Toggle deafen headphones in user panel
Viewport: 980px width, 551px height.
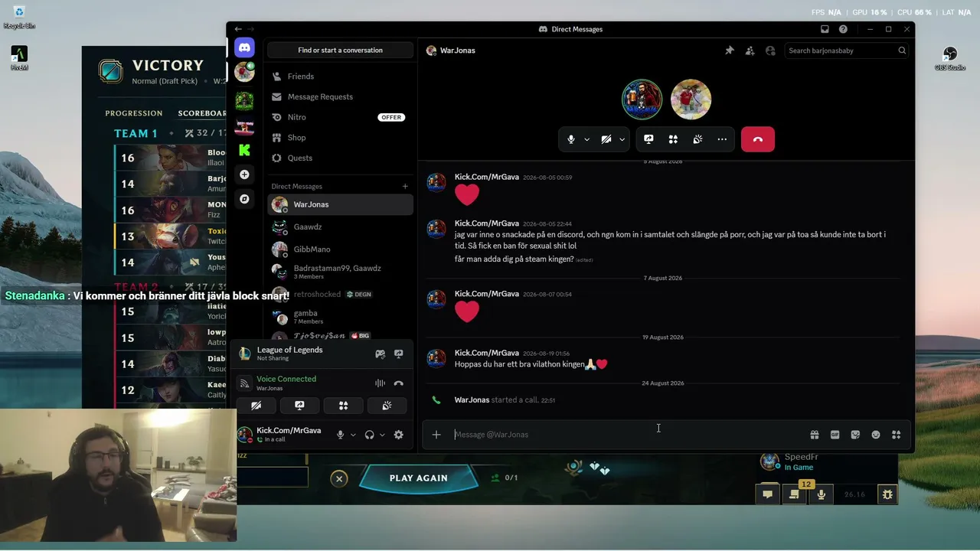click(370, 435)
